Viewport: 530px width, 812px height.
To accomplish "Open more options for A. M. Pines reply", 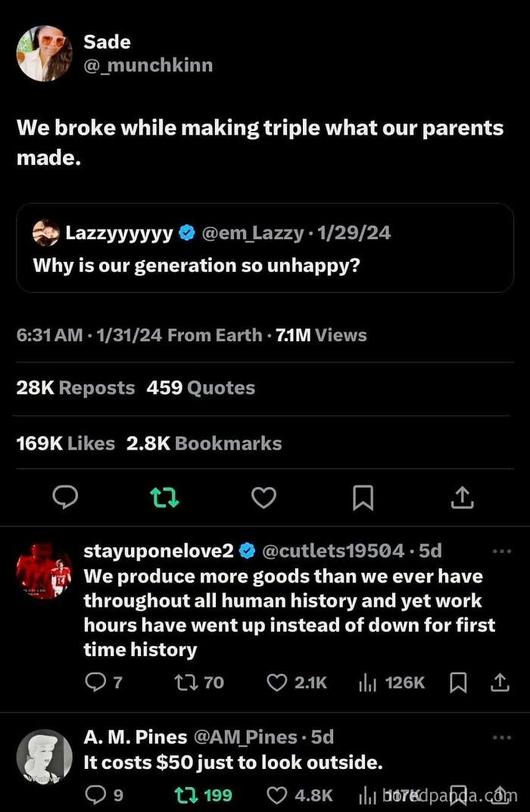I will (x=501, y=737).
